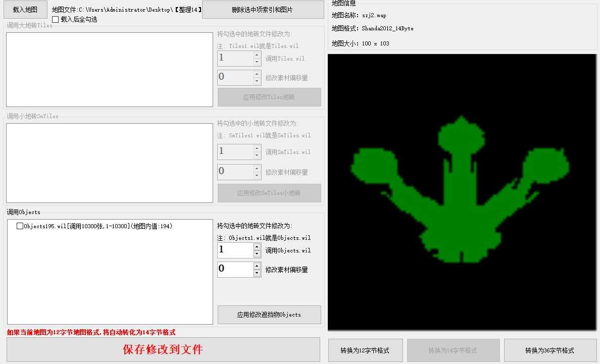Image resolution: width=600 pixels, height=364 pixels.
Task: Click 转换为36字节格式 button
Action: (x=549, y=350)
